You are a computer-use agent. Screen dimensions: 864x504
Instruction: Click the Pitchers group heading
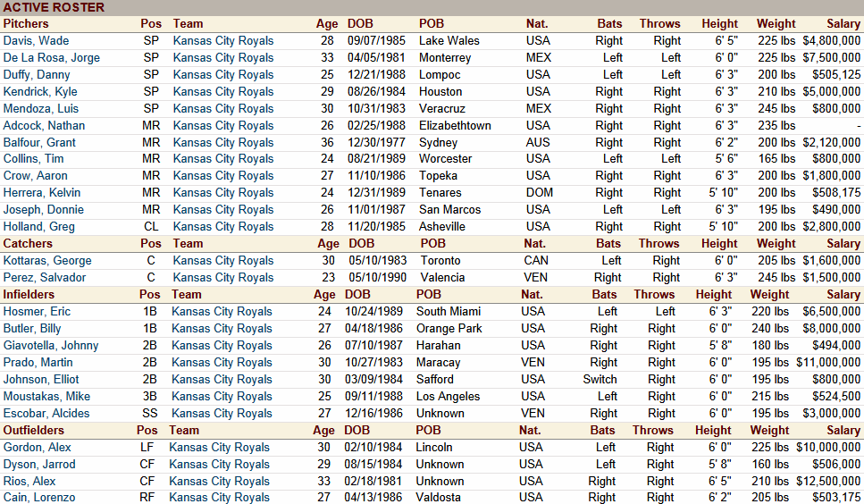[x=26, y=24]
